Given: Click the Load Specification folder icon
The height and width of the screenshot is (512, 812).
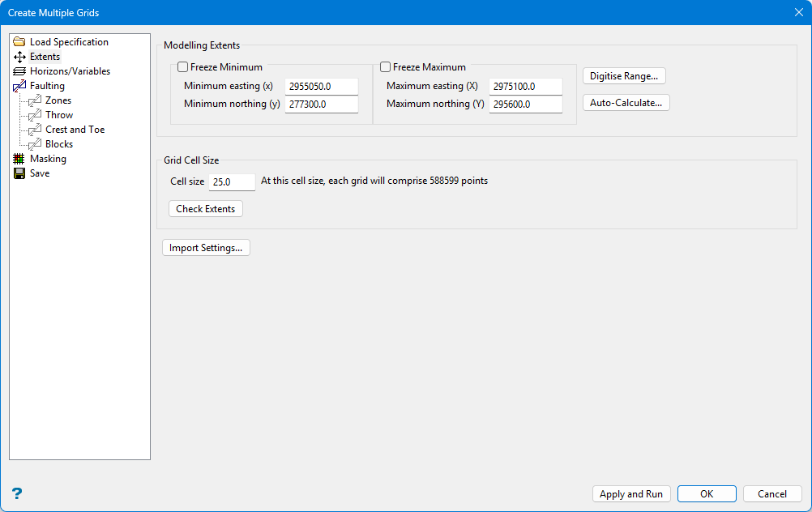Looking at the screenshot, I should click(x=19, y=42).
